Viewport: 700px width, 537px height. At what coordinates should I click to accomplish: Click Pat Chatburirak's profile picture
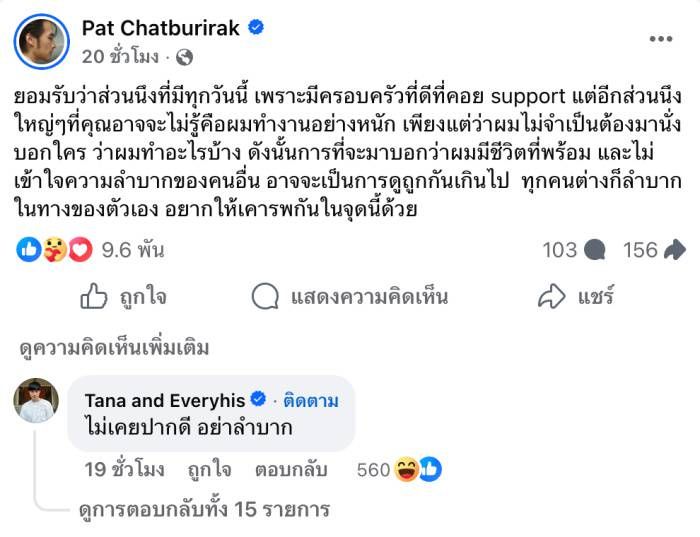coord(41,42)
